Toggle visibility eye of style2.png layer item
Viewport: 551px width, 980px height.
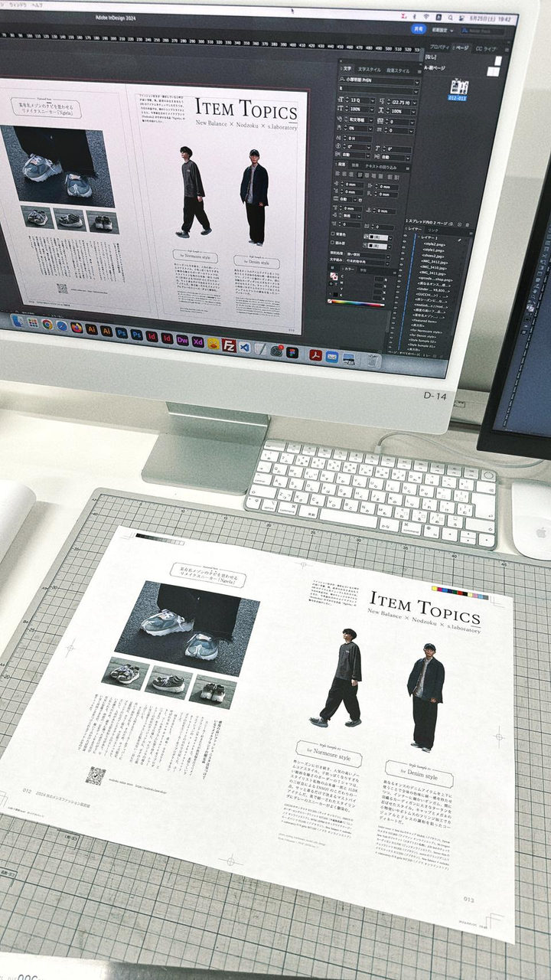[x=405, y=242]
